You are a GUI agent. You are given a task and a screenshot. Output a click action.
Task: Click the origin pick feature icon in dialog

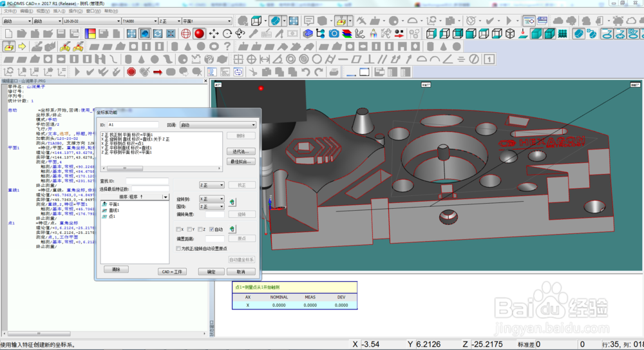click(x=232, y=229)
